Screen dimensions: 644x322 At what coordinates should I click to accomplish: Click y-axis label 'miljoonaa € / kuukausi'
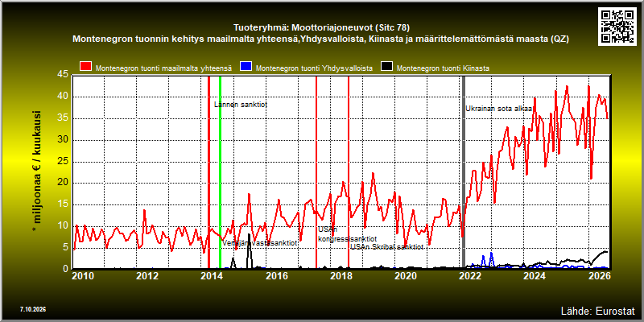point(36,171)
